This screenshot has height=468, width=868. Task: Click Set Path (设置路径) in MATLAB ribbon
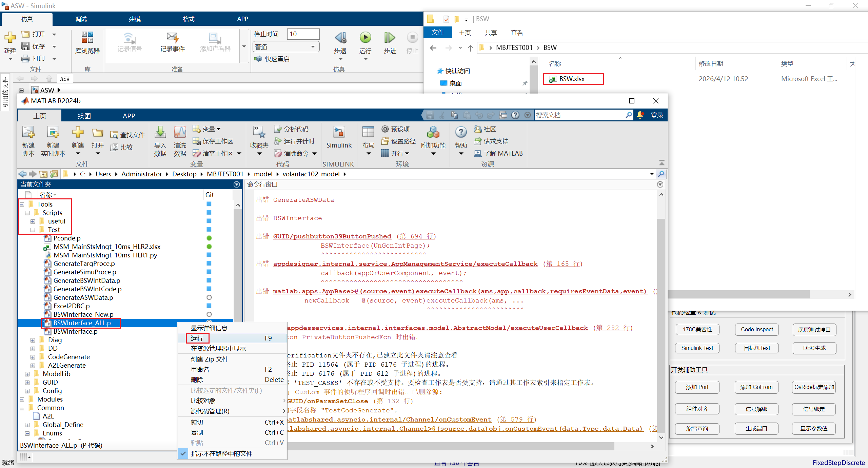pos(398,141)
